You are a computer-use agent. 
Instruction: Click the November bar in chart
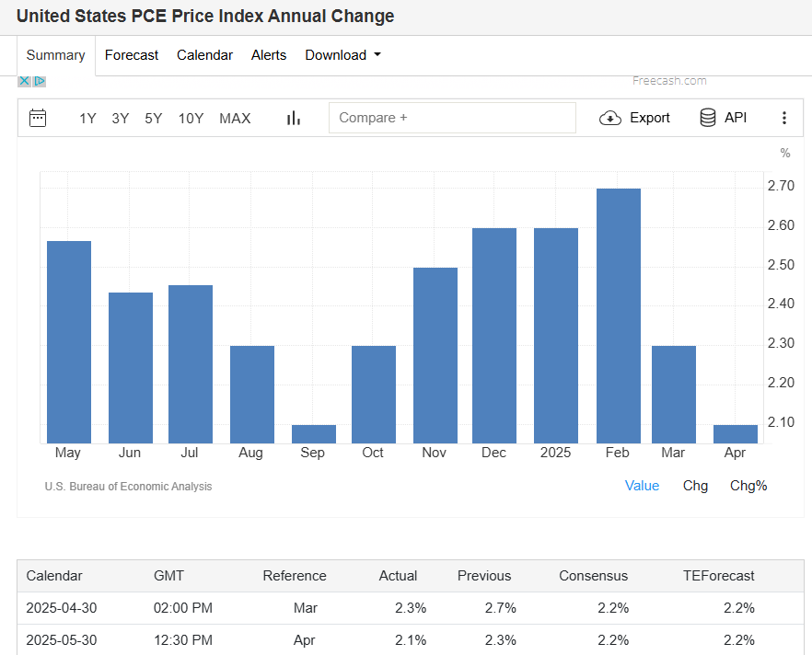(435, 355)
